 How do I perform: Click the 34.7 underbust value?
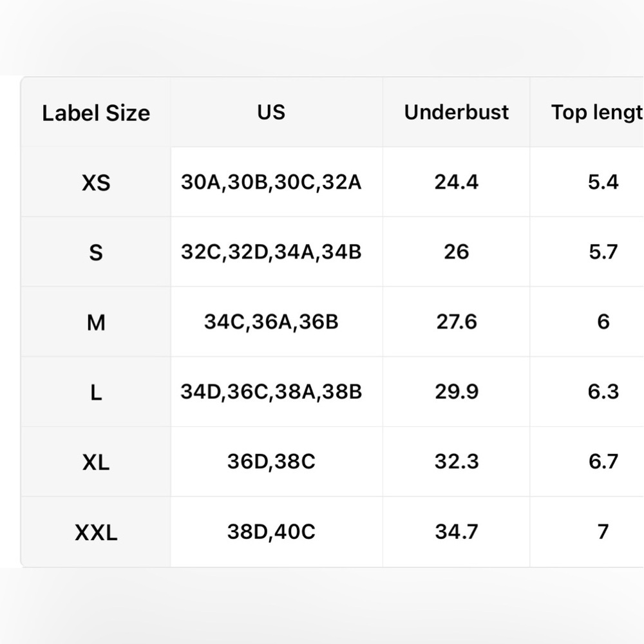pos(457,531)
